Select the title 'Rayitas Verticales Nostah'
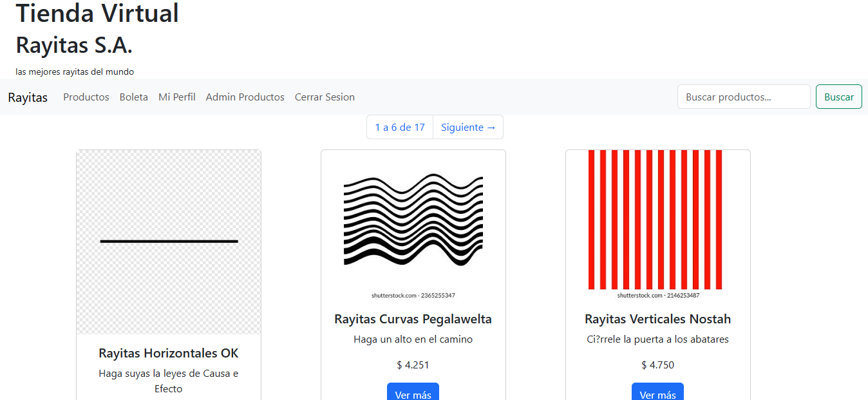The height and width of the screenshot is (400, 868). click(658, 319)
